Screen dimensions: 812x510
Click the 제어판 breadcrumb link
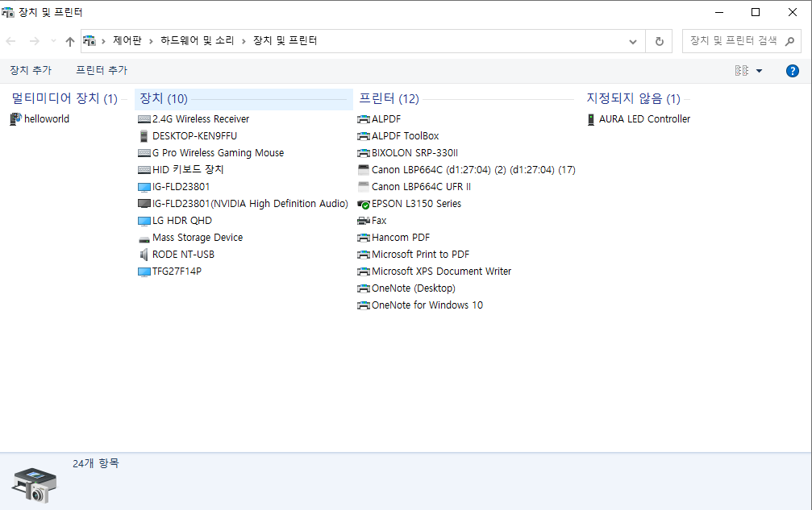tap(127, 41)
